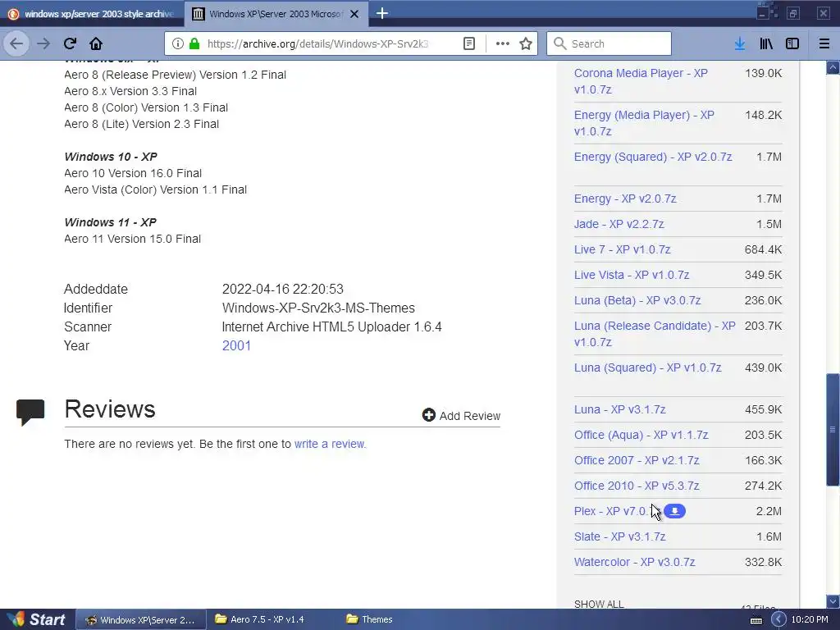840x630 pixels.
Task: Click the Plex - XP v7.0 link
Action: [612, 511]
